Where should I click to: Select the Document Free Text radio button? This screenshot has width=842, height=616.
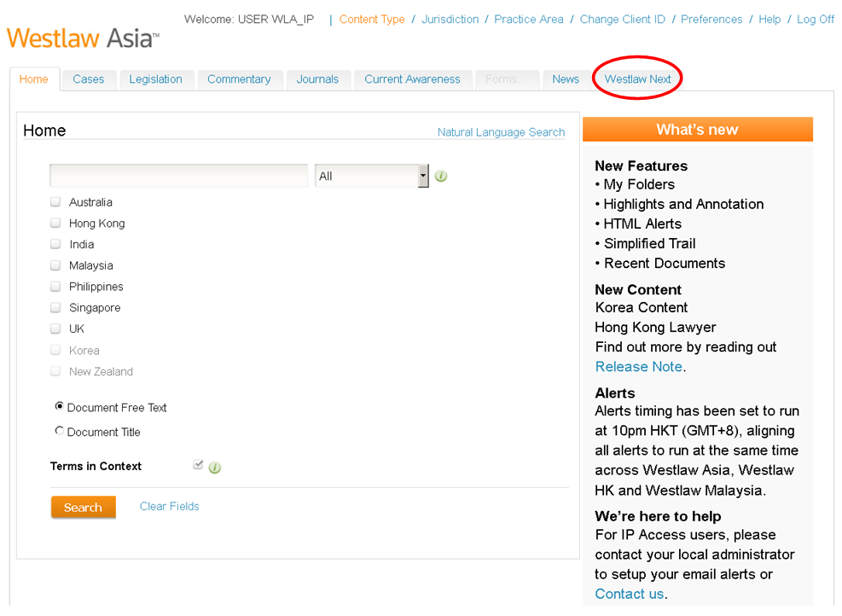point(60,407)
